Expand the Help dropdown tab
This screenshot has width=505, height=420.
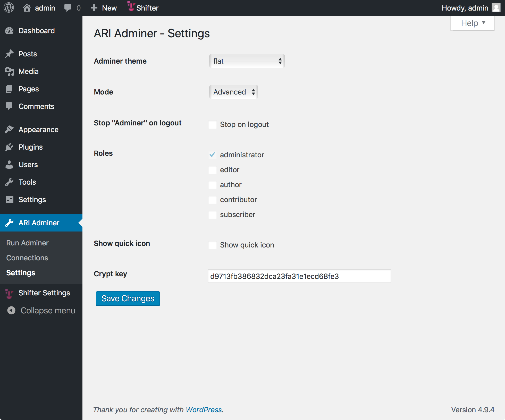tap(473, 23)
